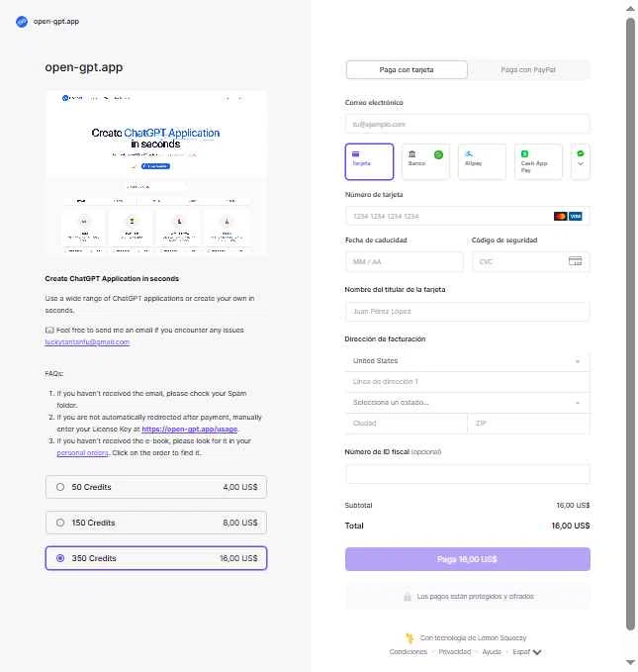Focus the MM / AA expiry field
The image size is (638, 672).
(404, 261)
